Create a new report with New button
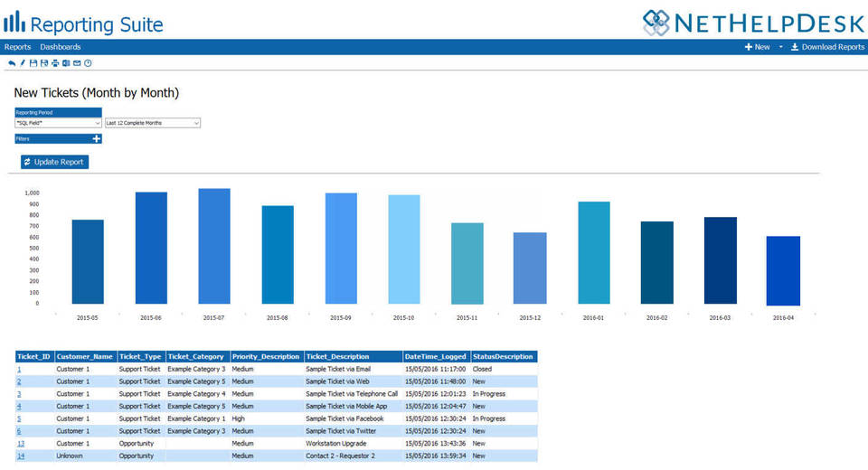The width and height of the screenshot is (868, 470). 758,47
